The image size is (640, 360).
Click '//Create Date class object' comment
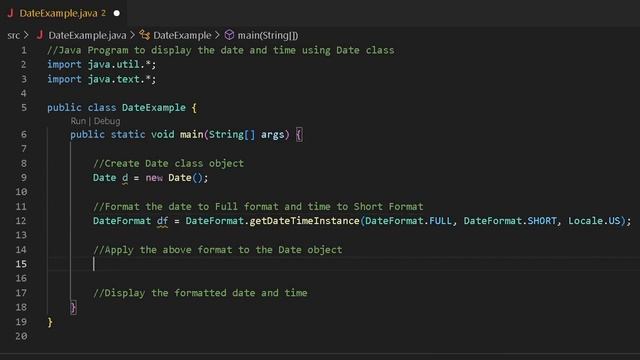(x=168, y=163)
